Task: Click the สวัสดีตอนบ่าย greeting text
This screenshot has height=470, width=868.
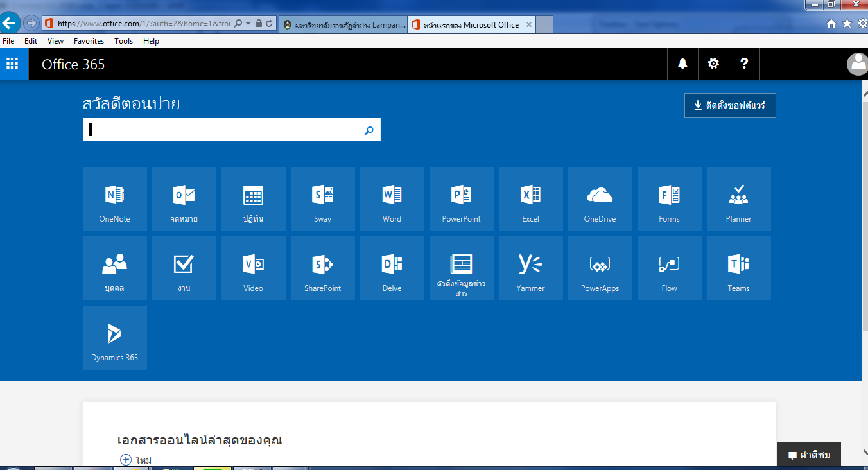Action: [x=131, y=103]
